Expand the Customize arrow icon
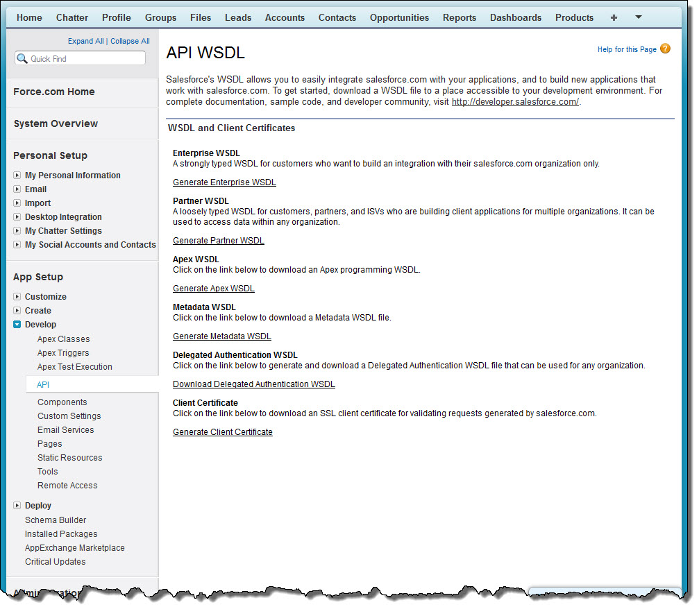Image resolution: width=699 pixels, height=616 pixels. pyautogui.click(x=17, y=296)
